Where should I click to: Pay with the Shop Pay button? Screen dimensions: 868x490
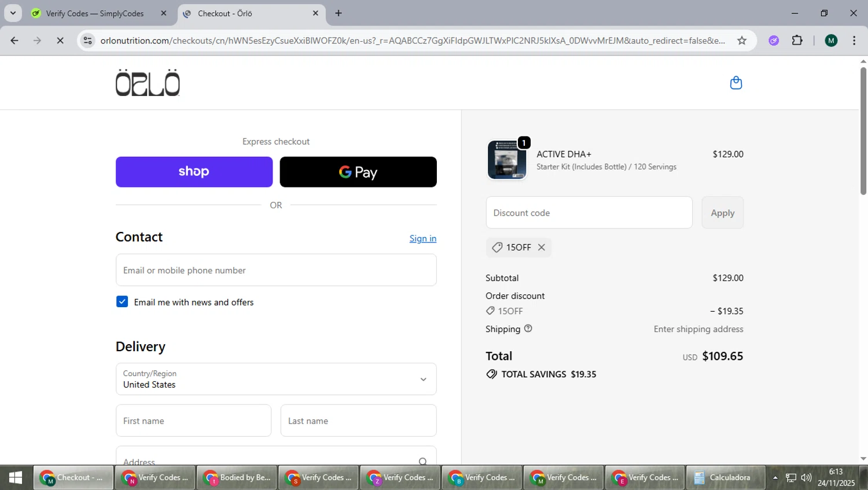click(194, 172)
